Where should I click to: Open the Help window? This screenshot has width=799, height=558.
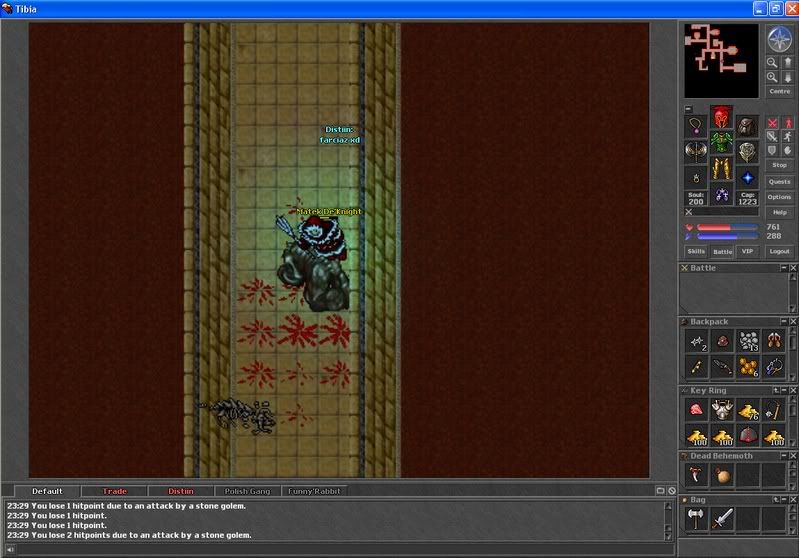780,212
